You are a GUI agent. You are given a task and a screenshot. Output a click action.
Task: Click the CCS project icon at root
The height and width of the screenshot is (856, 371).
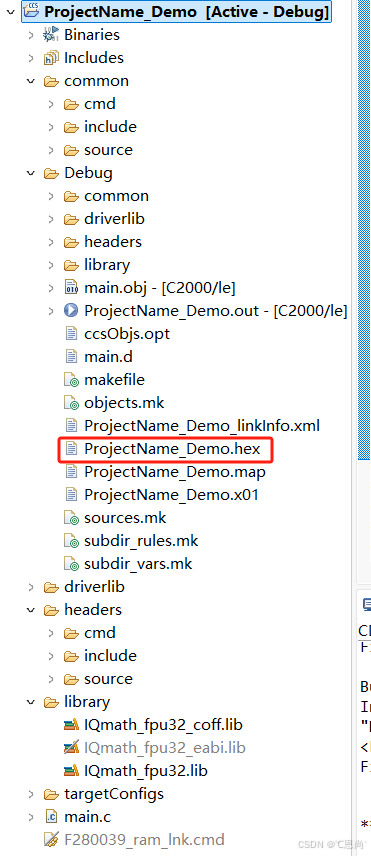pos(32,11)
